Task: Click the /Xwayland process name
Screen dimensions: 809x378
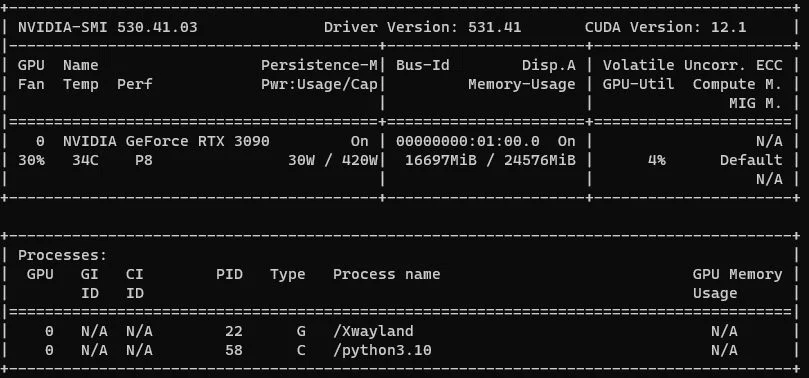Action: coord(373,331)
